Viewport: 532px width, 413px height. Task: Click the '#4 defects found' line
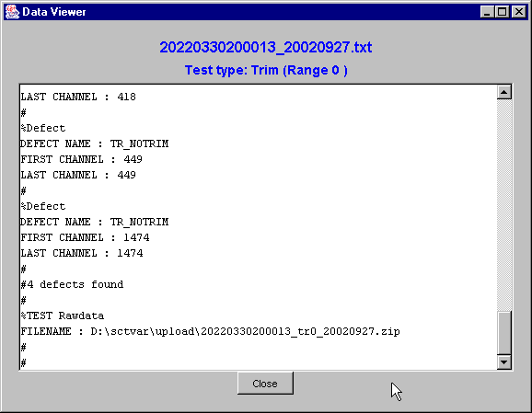pyautogui.click(x=72, y=284)
